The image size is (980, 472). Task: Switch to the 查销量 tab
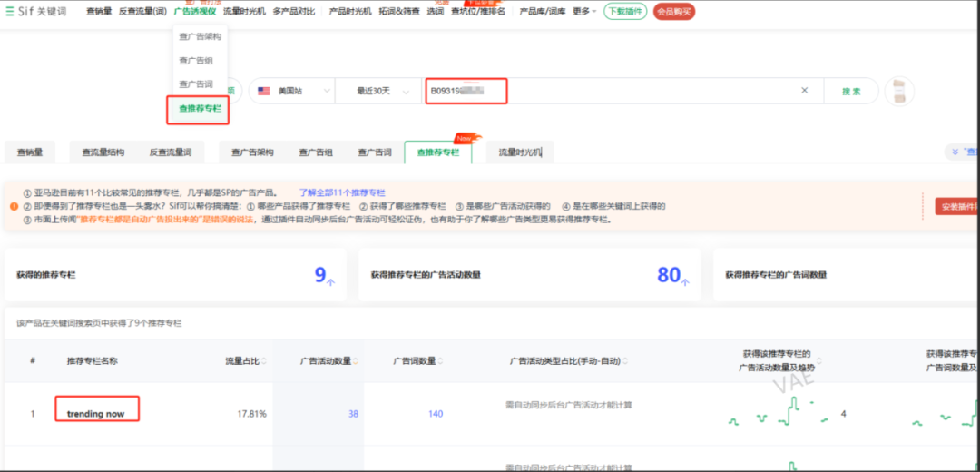point(29,152)
